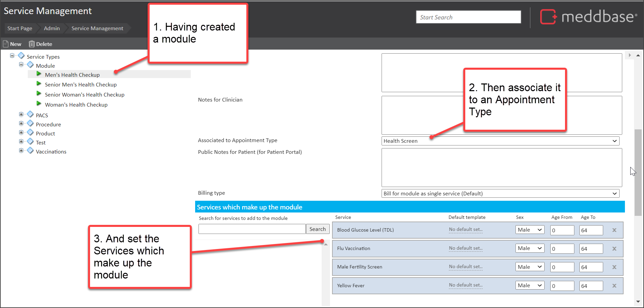Click the vertical scrollbar thumb
Image resolution: width=644 pixels, height=308 pixels.
[x=638, y=173]
